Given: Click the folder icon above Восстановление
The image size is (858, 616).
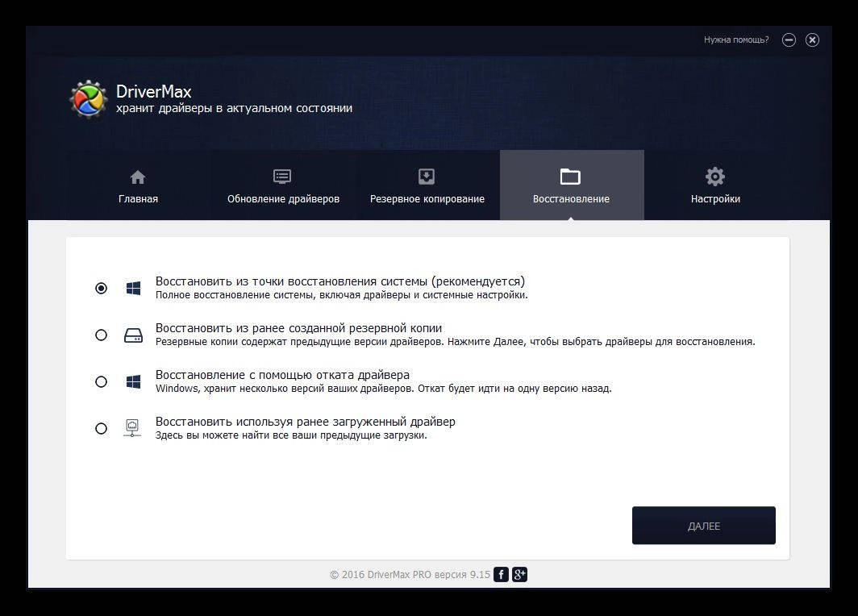Looking at the screenshot, I should (570, 177).
